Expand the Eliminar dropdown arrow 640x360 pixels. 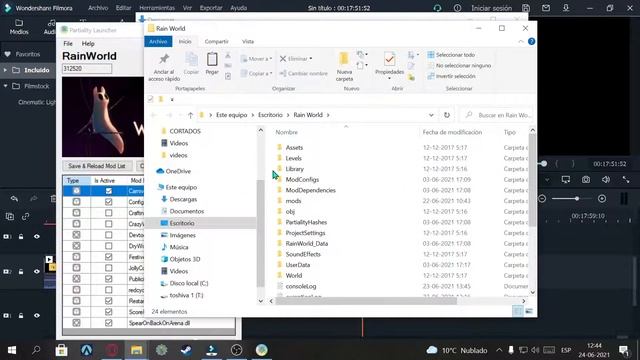[311, 59]
